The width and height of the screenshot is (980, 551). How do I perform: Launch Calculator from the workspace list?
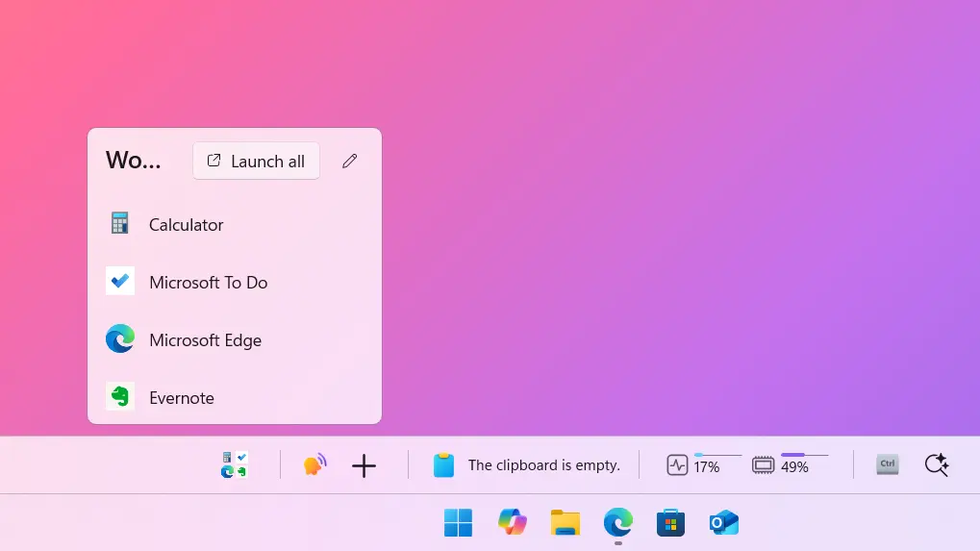tap(235, 224)
